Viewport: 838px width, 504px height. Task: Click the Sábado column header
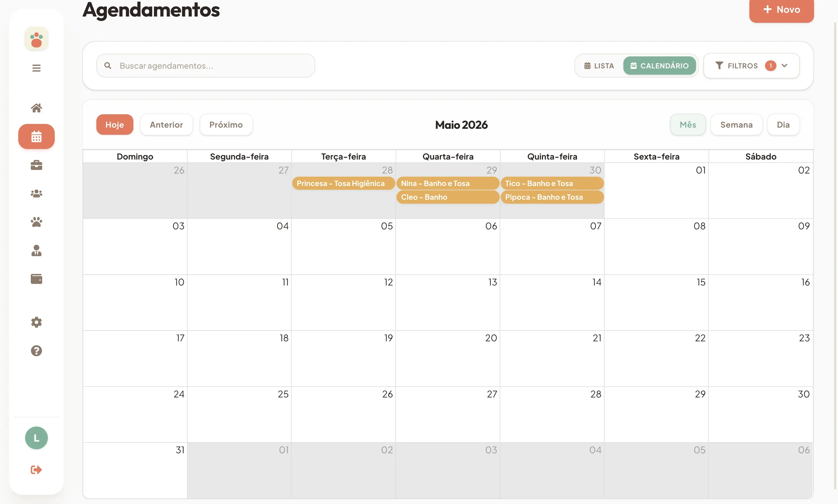click(760, 157)
